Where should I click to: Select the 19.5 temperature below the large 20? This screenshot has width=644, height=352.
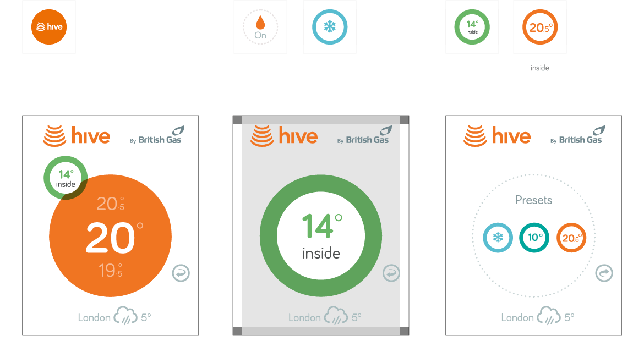point(110,271)
